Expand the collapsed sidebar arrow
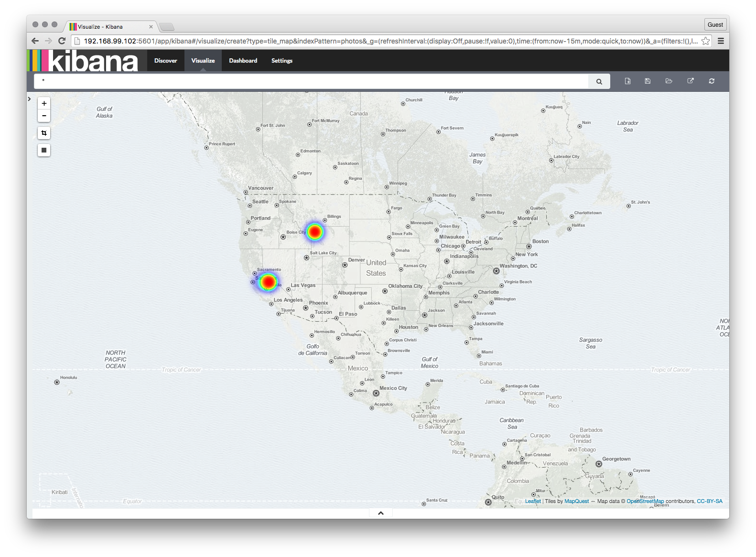 [29, 99]
